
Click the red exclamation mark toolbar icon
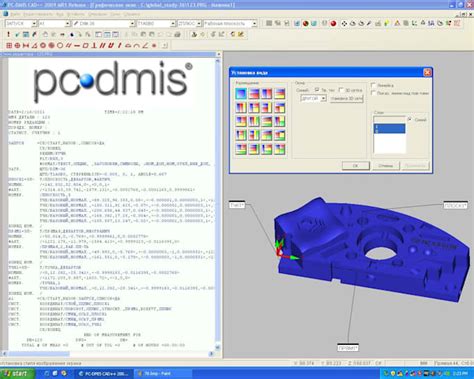point(9,34)
